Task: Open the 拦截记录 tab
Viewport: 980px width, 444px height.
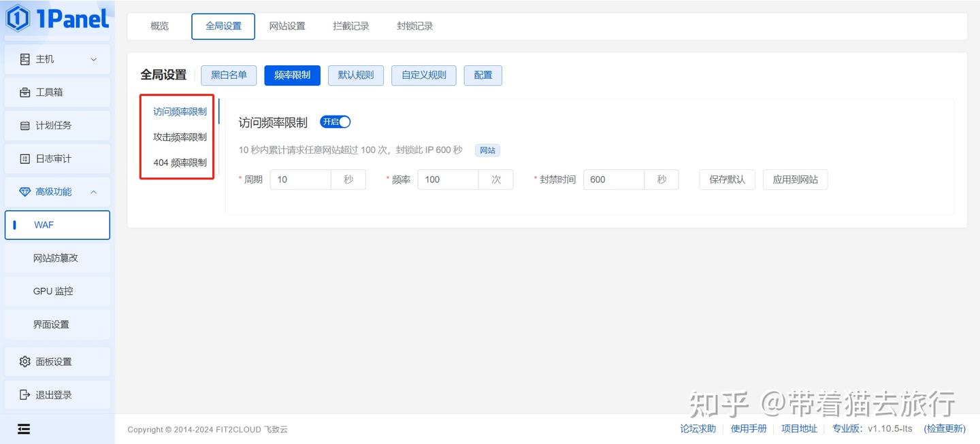Action: pyautogui.click(x=351, y=25)
